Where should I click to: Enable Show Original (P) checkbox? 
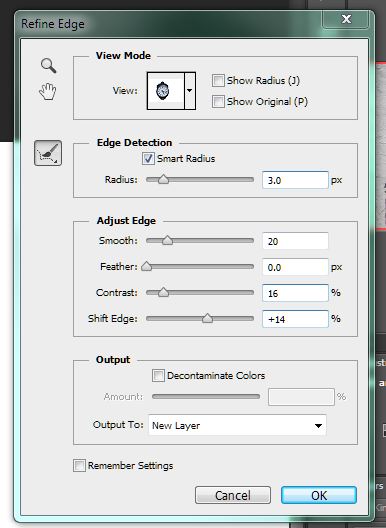click(x=218, y=102)
